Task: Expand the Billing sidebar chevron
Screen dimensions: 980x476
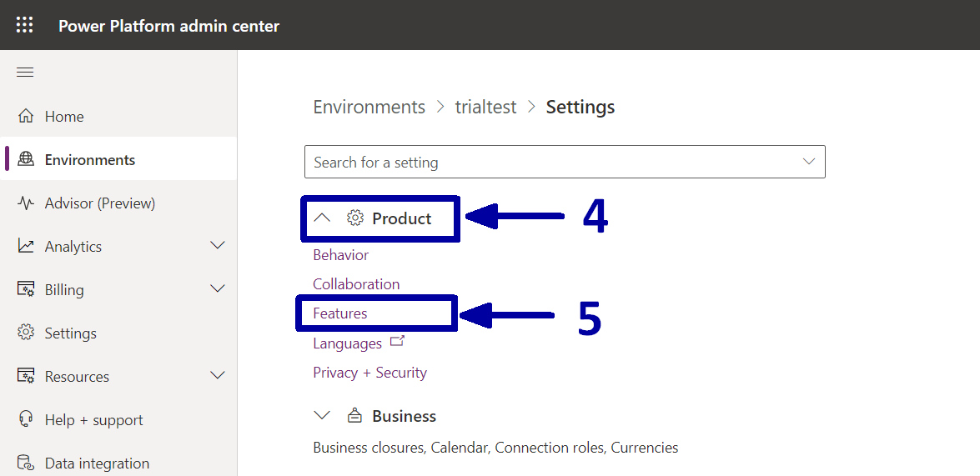Action: point(218,288)
